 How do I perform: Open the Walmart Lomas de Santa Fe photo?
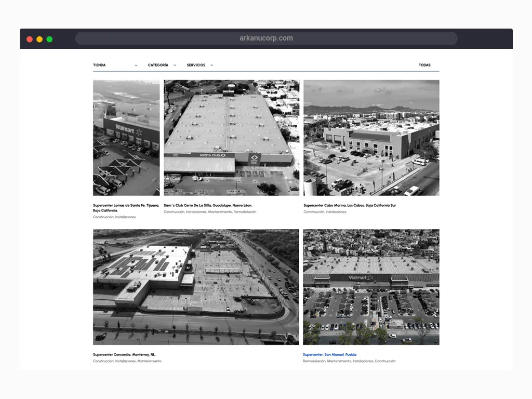pos(126,138)
